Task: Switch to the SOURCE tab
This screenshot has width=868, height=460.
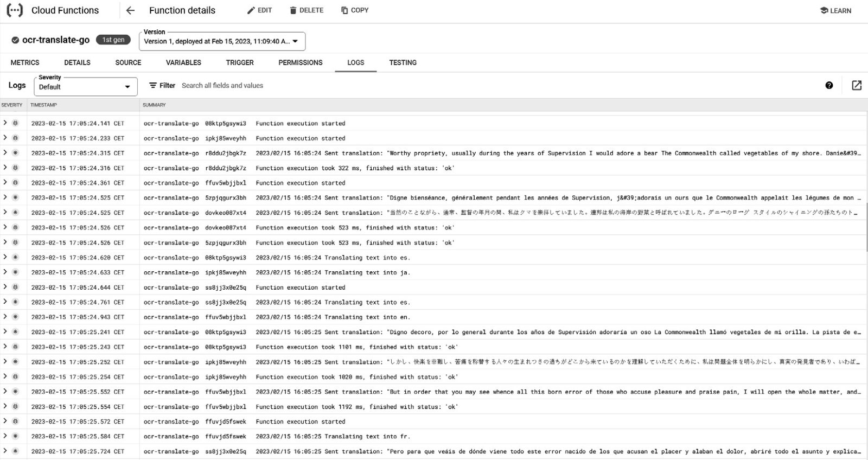Action: (x=128, y=62)
